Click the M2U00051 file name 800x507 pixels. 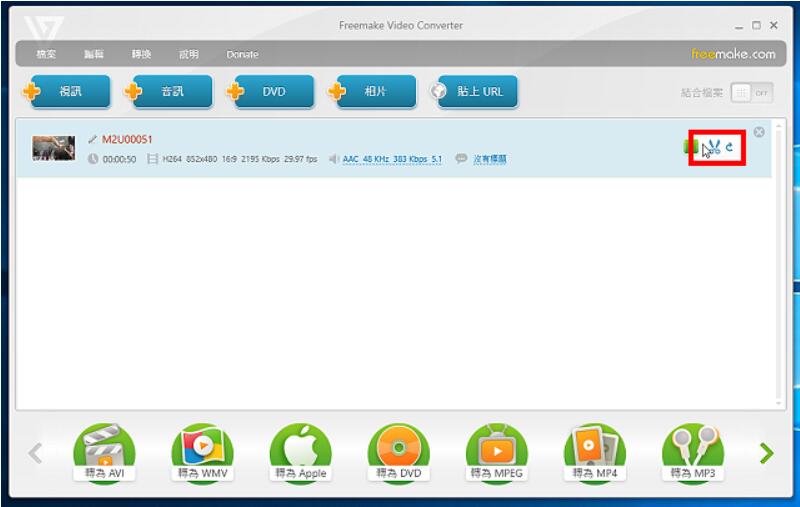(127, 139)
